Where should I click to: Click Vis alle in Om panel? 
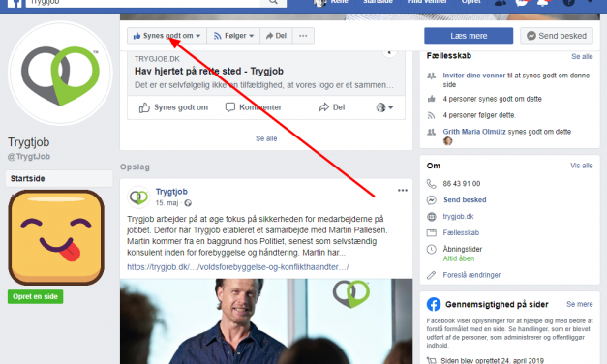[x=582, y=166]
